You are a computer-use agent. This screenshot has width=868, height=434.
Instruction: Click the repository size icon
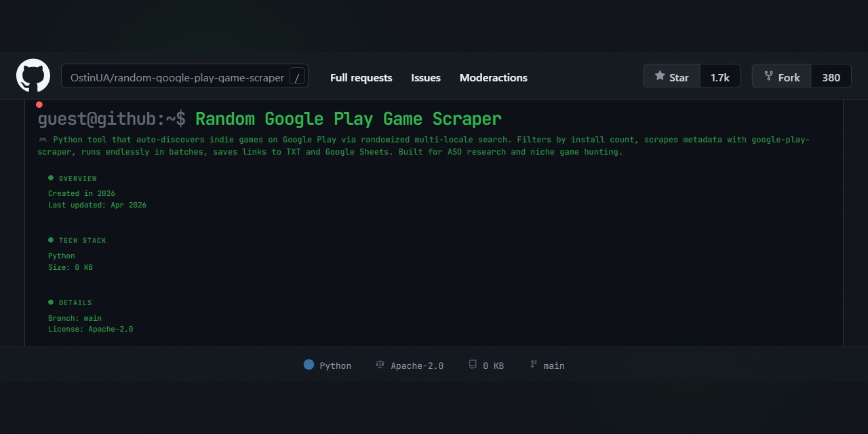473,365
